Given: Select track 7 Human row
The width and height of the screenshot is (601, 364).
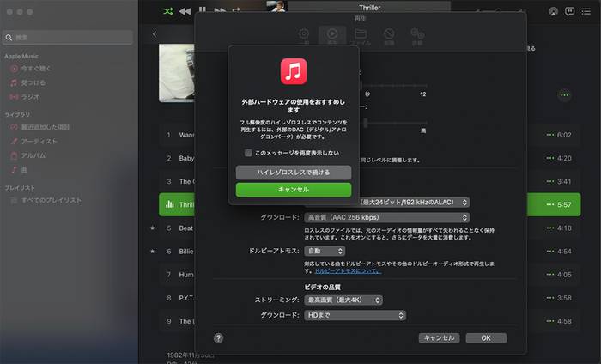Looking at the screenshot, I should point(370,275).
